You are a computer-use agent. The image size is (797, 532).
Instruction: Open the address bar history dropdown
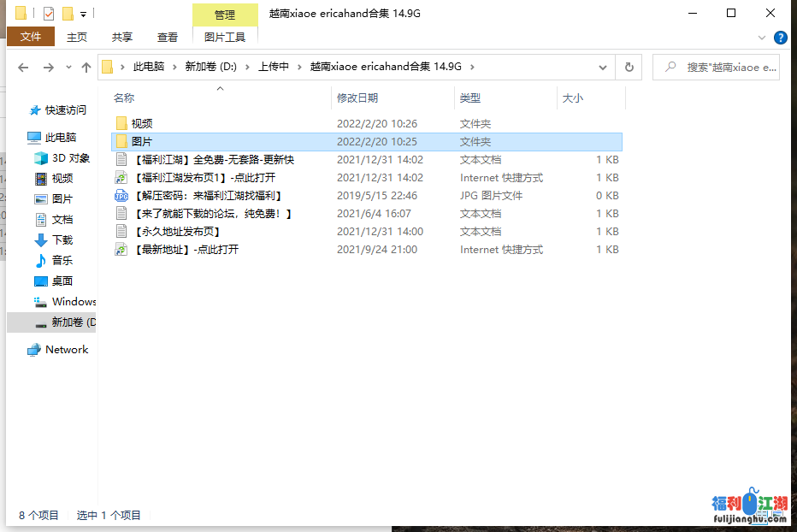[604, 68]
